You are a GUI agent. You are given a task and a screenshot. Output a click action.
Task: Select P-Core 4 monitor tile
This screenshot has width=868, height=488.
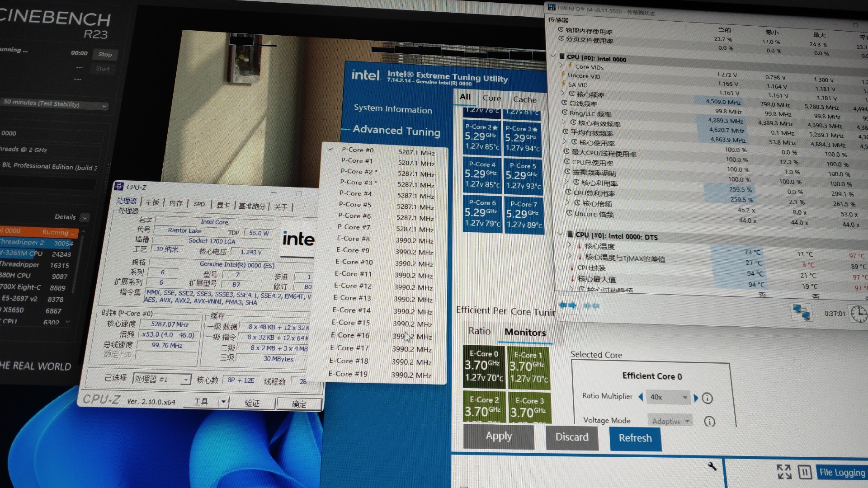(482, 174)
